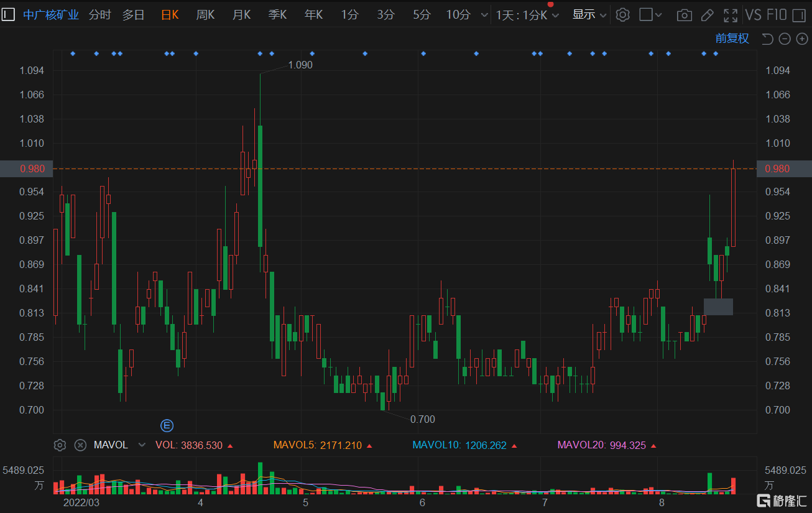The image size is (812, 513).
Task: Switch to the 分时 tab
Action: pos(99,15)
